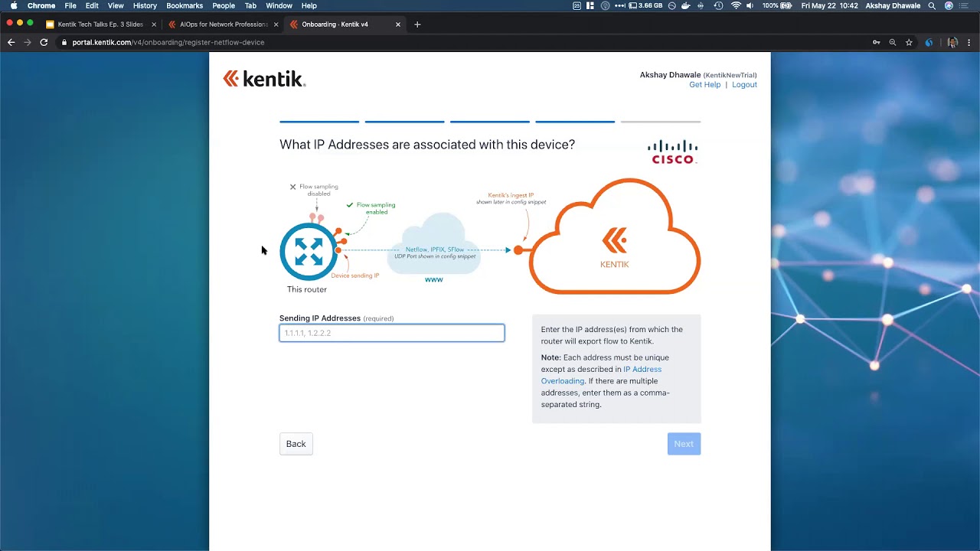The height and width of the screenshot is (551, 980).
Task: Go back with browser back arrow
Action: [11, 42]
